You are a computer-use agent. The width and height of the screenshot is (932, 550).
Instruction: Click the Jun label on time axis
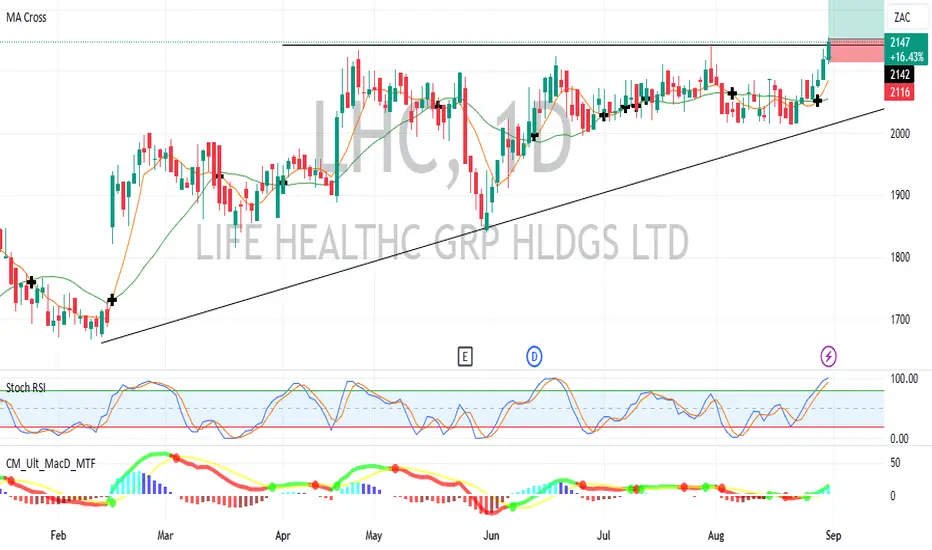tap(491, 536)
